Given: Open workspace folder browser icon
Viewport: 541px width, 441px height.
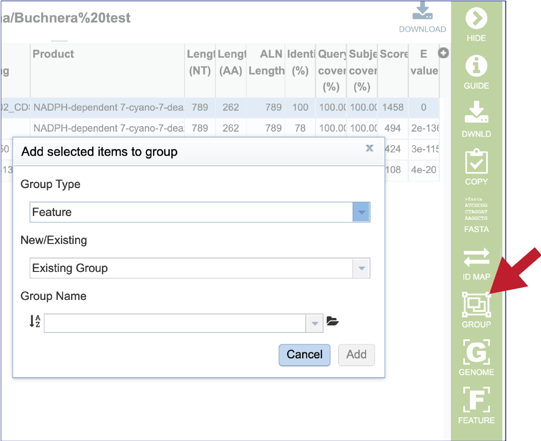Looking at the screenshot, I should 332,321.
